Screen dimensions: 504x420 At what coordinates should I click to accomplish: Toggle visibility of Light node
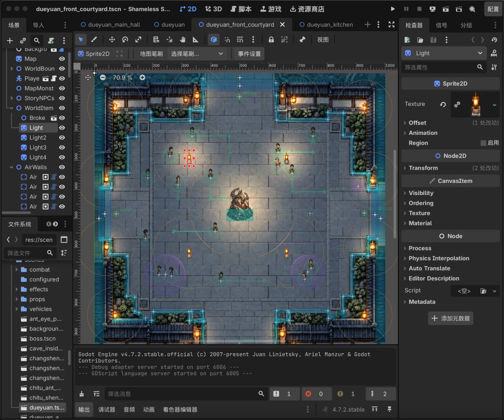coord(62,127)
